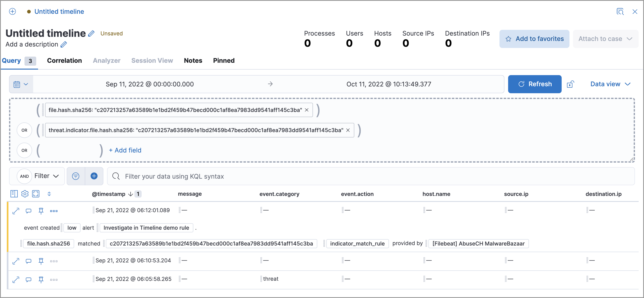Switch to the Correlation tab

point(64,61)
